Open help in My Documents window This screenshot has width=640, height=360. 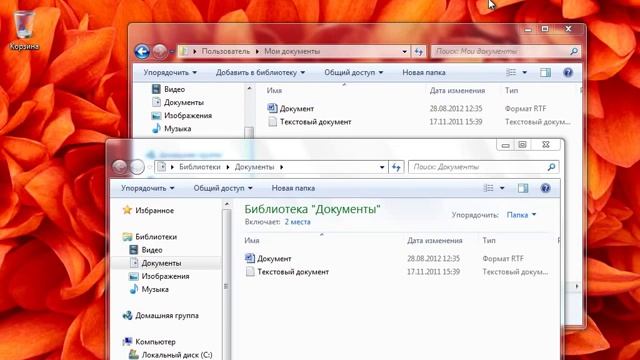[x=568, y=73]
